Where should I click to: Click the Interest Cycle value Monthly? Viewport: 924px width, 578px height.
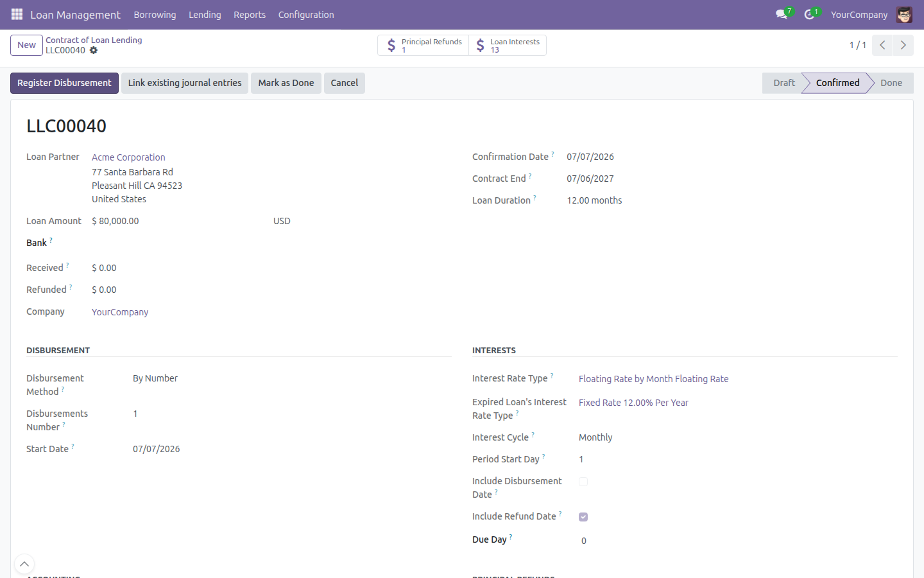click(x=595, y=437)
